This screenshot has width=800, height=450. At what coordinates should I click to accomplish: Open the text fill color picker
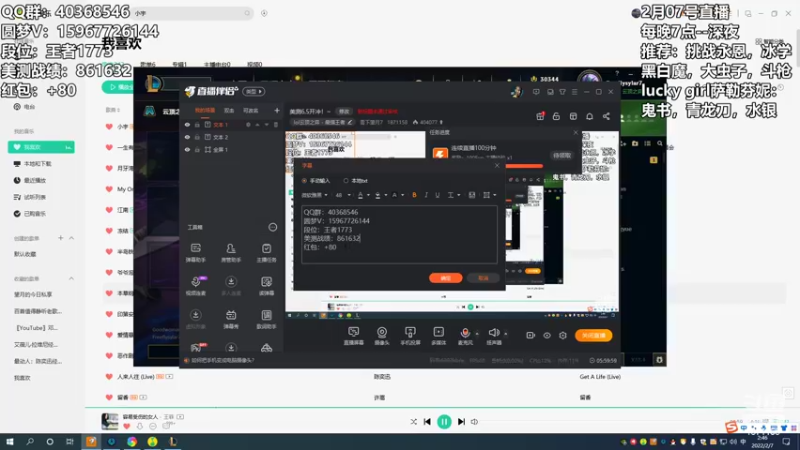[x=380, y=195]
